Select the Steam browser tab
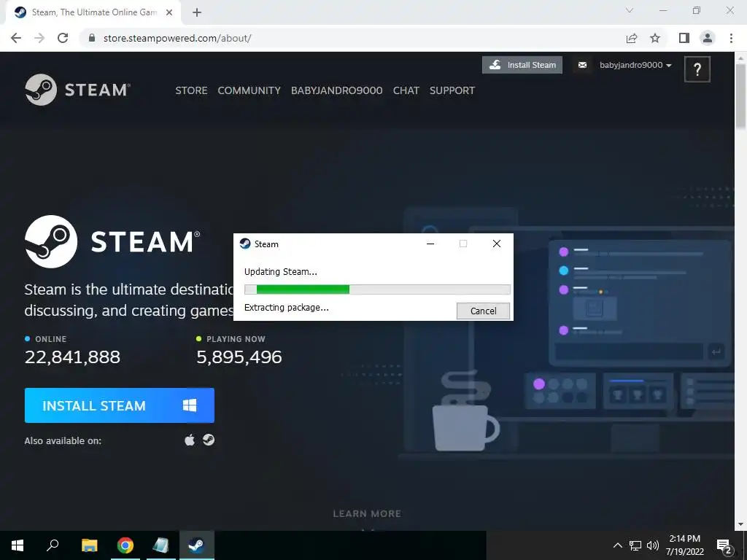The image size is (747, 560). click(x=93, y=13)
